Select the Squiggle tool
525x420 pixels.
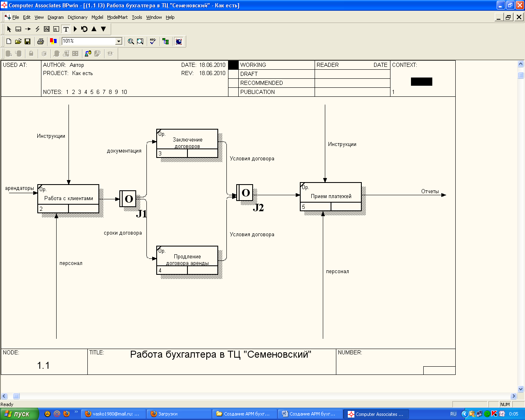[37, 29]
